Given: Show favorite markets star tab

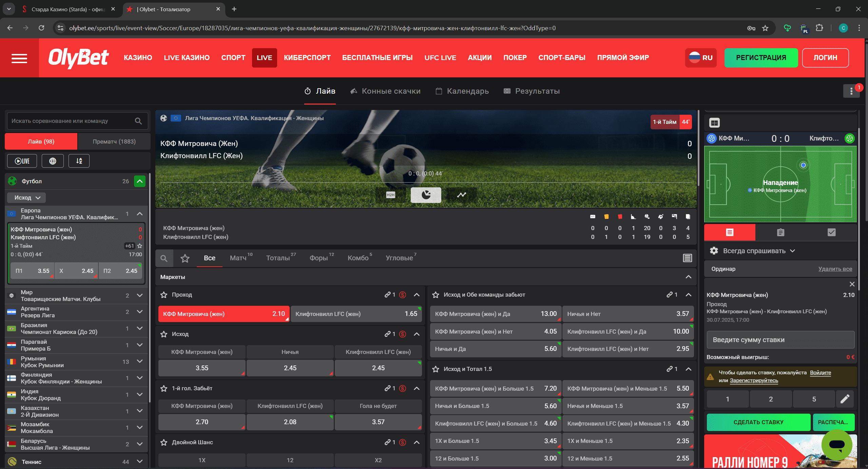Looking at the screenshot, I should tap(185, 258).
